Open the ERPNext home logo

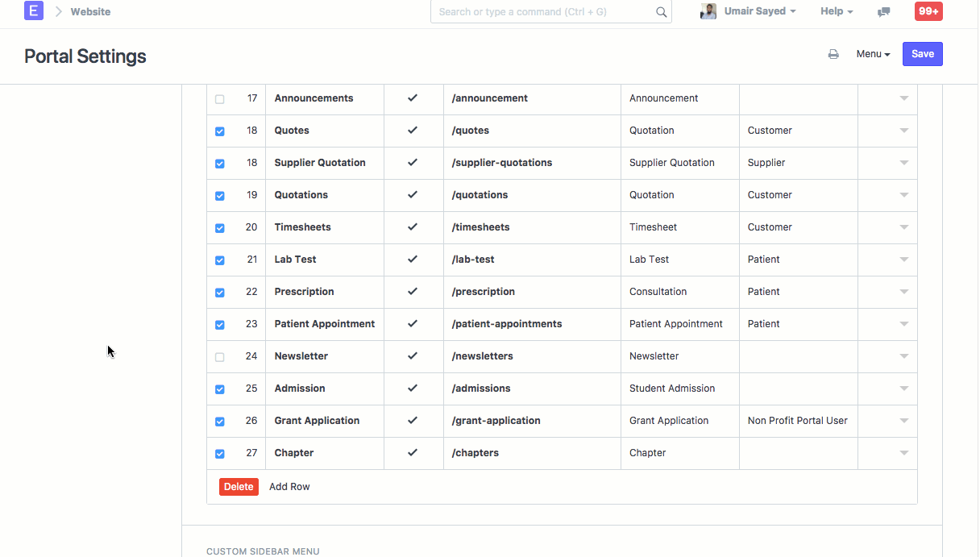pyautogui.click(x=33, y=11)
